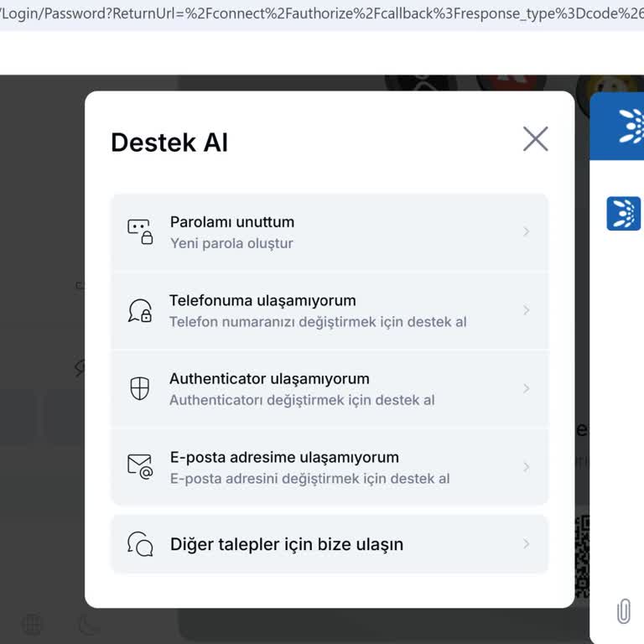Click Yeni parola oluştur subtitle text

click(x=231, y=243)
